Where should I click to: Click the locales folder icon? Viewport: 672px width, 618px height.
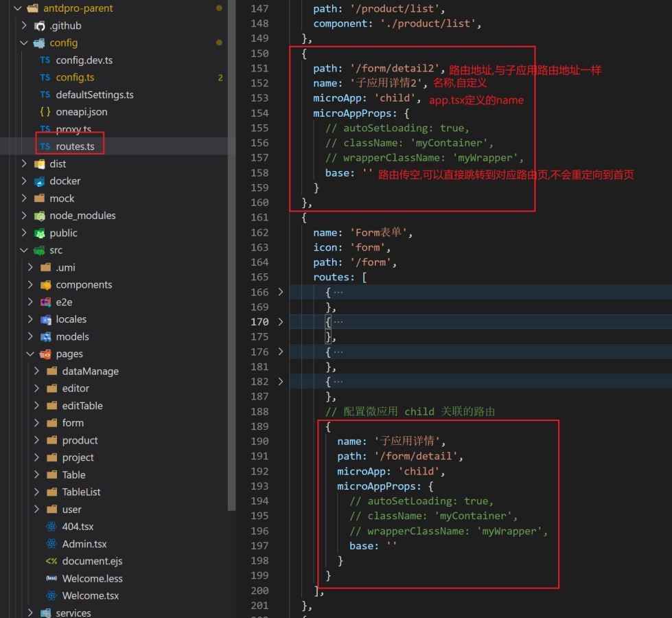pos(46,319)
